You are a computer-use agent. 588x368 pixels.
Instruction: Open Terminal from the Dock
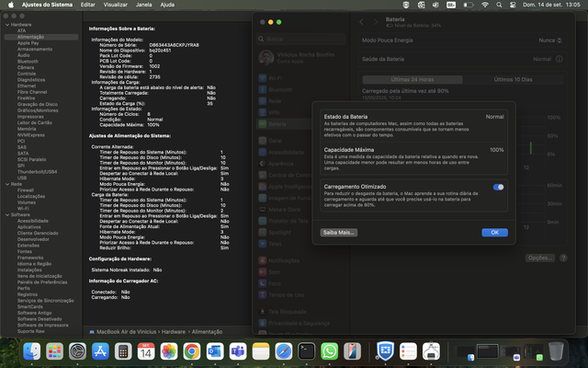[306, 351]
